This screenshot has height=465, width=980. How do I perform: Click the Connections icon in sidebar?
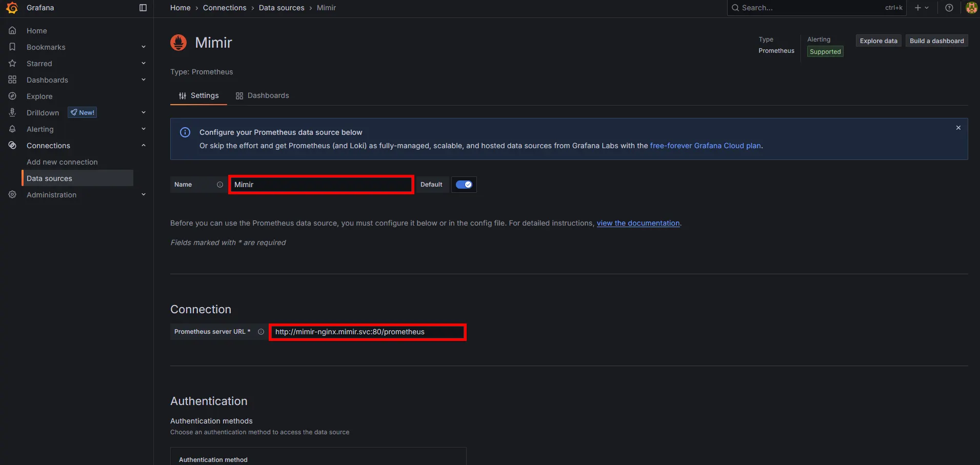[x=12, y=146]
